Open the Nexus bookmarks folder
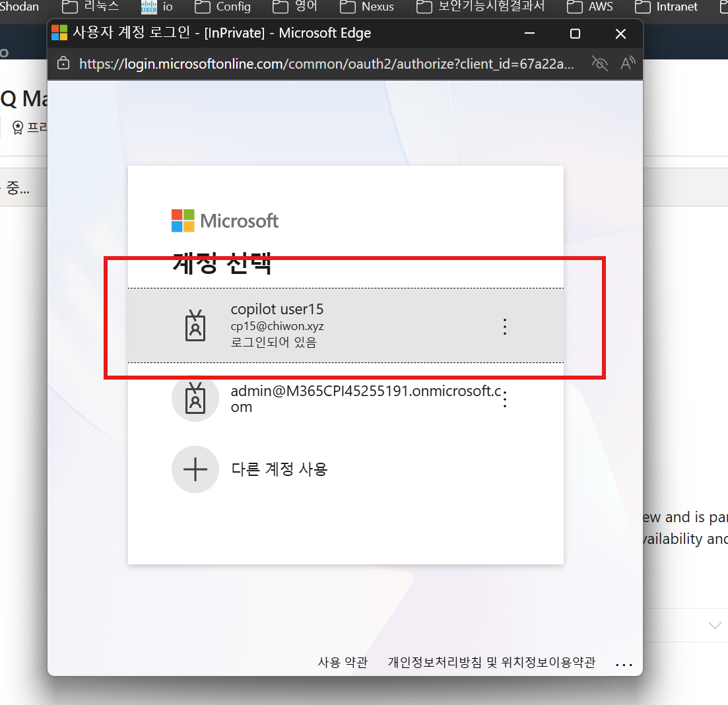The image size is (728, 705). [367, 7]
